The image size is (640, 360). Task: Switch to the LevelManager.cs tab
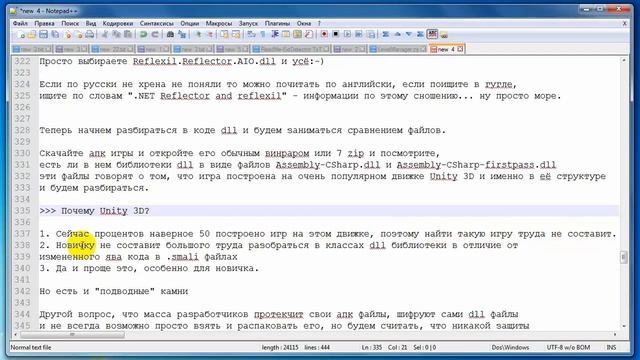tap(398, 49)
